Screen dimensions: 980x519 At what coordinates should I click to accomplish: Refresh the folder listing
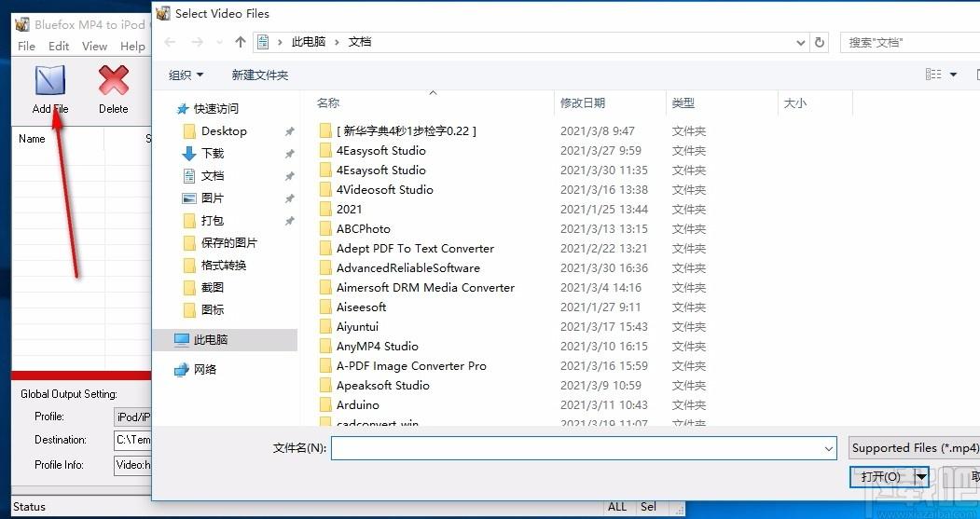pyautogui.click(x=820, y=43)
